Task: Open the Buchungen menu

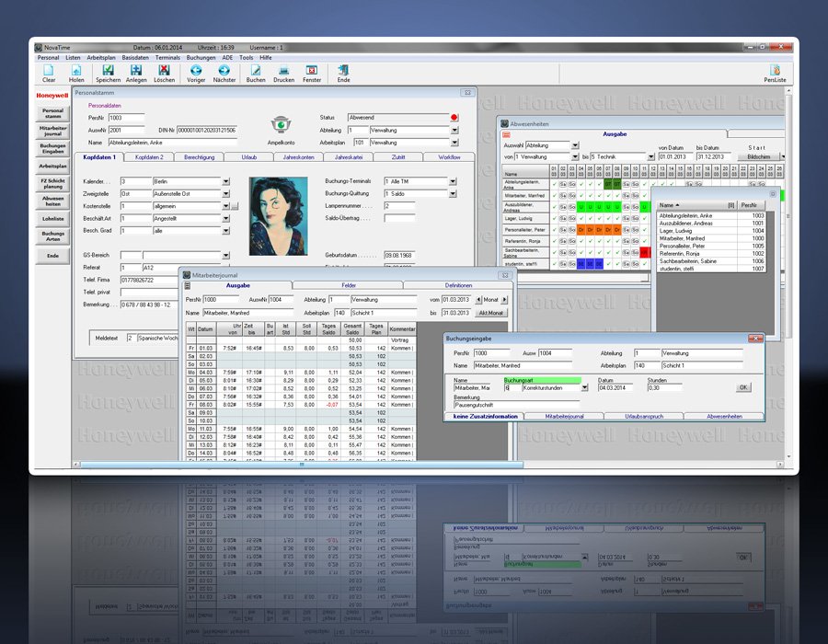Action: tap(201, 58)
